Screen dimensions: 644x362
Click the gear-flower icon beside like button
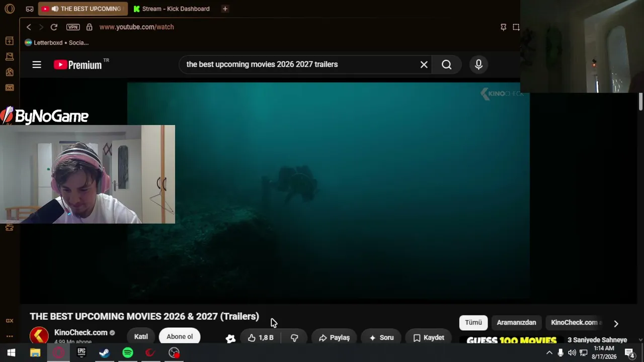[230, 338]
